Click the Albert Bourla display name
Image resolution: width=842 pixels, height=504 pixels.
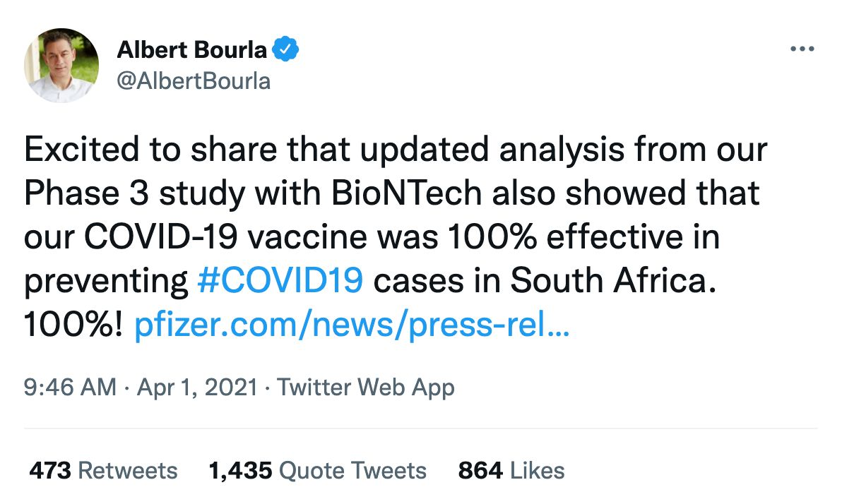(191, 50)
